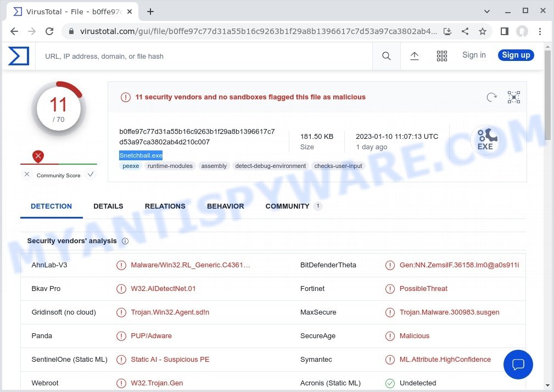Switch to the RELATIONS tab
This screenshot has height=392, width=554.
tap(165, 206)
